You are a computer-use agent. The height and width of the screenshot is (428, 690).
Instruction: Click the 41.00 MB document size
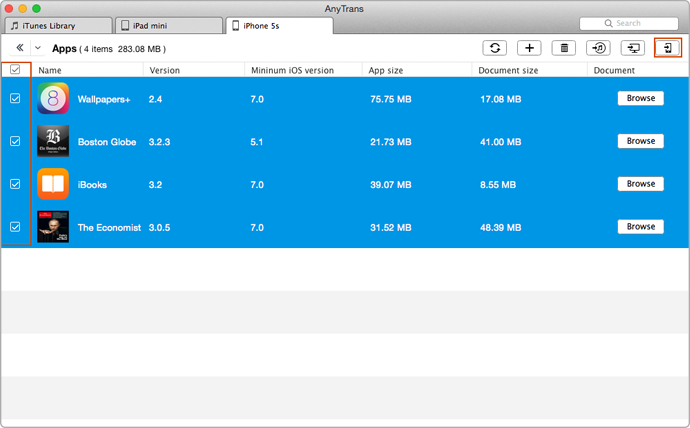coord(501,142)
